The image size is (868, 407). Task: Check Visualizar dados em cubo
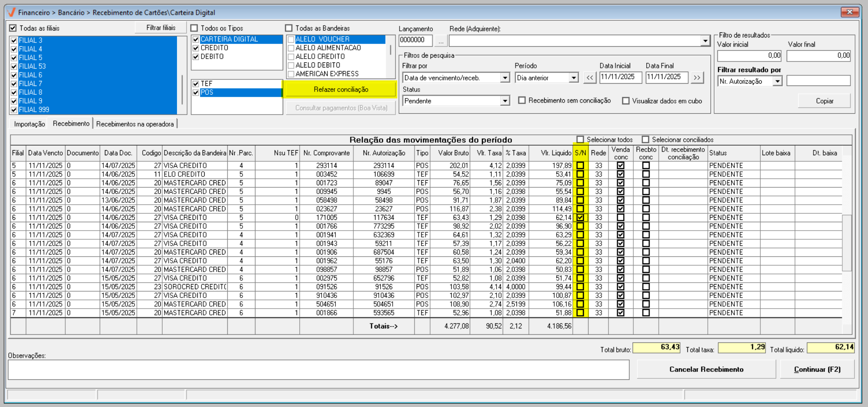pyautogui.click(x=626, y=101)
